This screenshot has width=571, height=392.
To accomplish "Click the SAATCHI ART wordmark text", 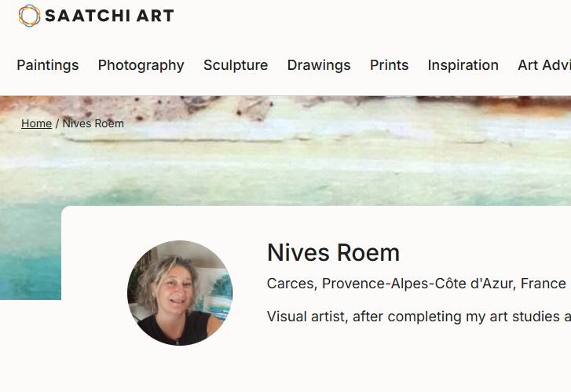I will click(109, 16).
